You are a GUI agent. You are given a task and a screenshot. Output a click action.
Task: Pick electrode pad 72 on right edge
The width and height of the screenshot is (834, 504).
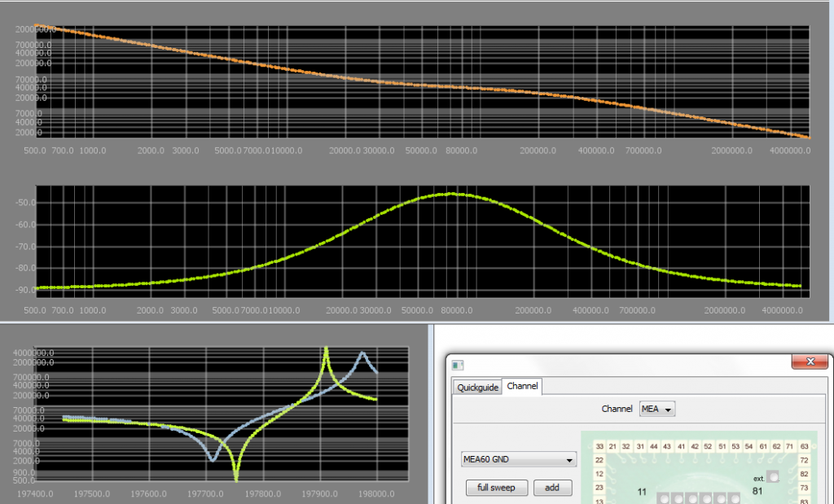(x=805, y=460)
